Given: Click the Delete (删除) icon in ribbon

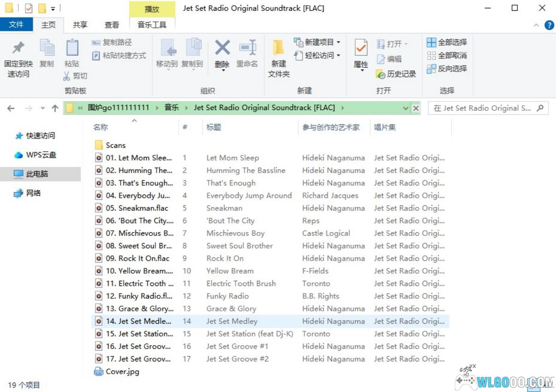Looking at the screenshot, I should (222, 48).
